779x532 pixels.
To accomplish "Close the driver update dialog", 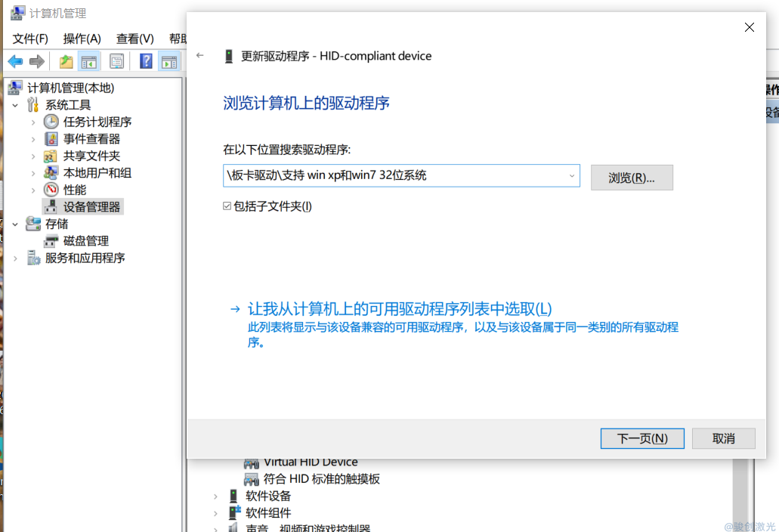I will pyautogui.click(x=750, y=27).
